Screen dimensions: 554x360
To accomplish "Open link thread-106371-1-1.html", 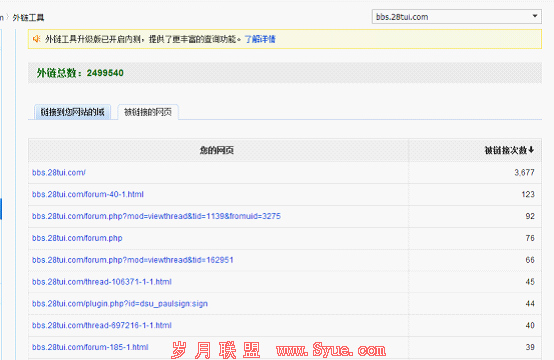I will pos(102,282).
